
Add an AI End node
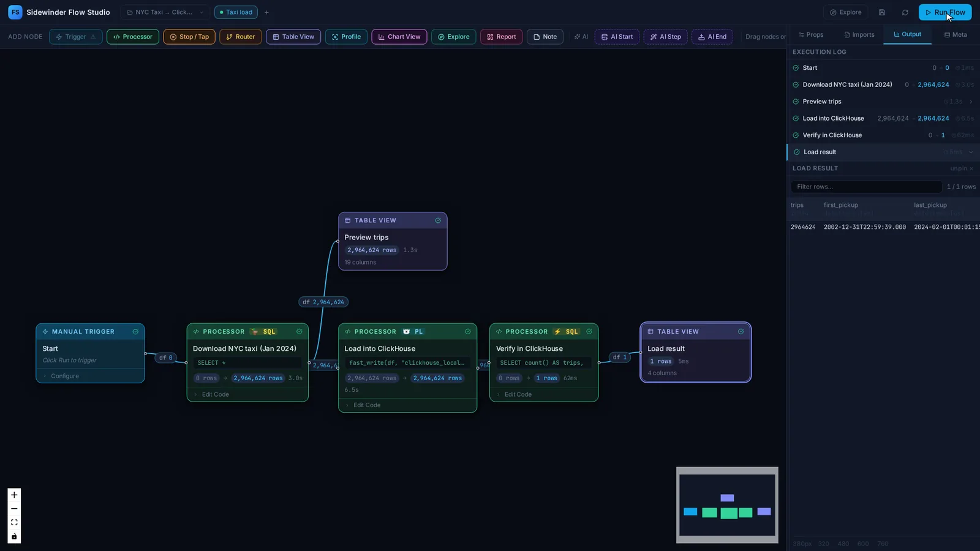click(712, 37)
